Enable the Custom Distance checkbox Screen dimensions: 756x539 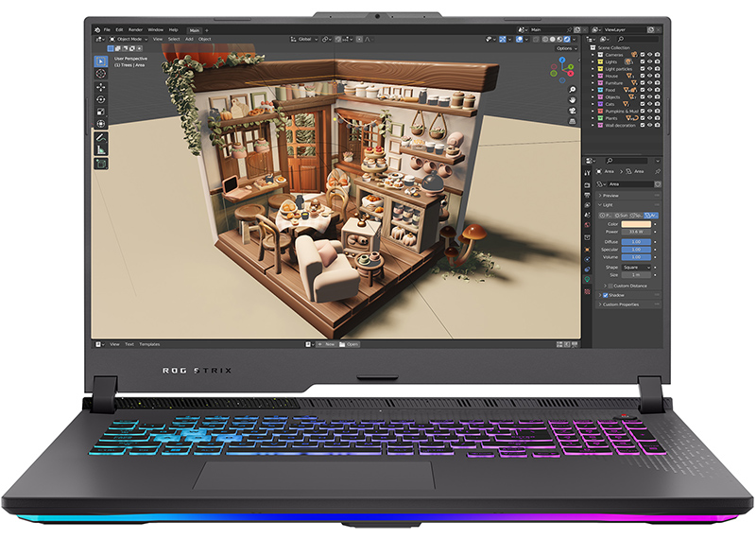[610, 287]
